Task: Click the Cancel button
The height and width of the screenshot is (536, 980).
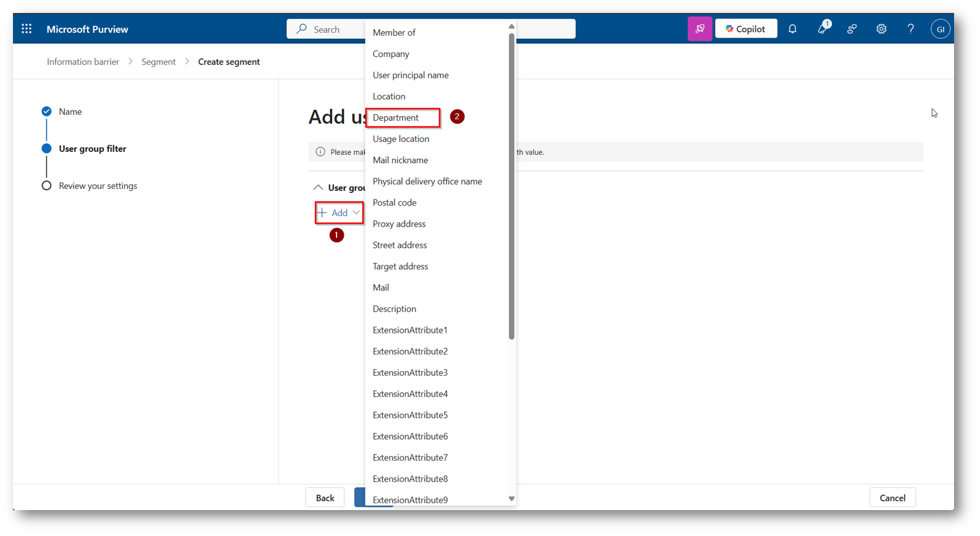Action: (892, 498)
